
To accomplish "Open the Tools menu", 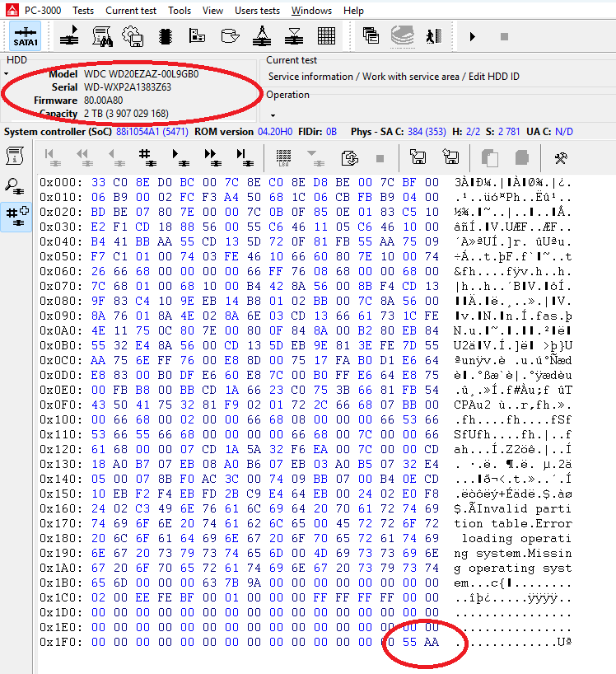I will 180,11.
